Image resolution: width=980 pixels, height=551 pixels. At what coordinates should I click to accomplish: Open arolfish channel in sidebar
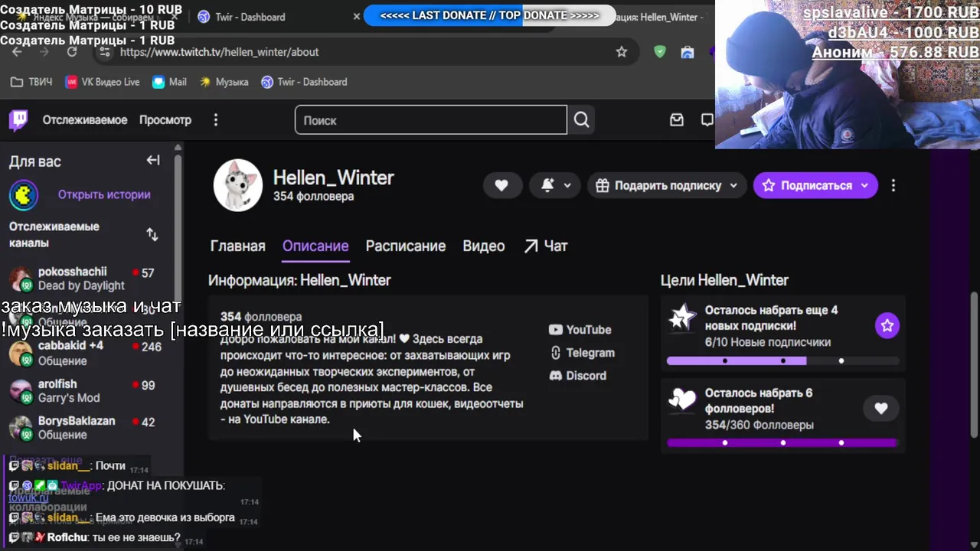[x=90, y=390]
